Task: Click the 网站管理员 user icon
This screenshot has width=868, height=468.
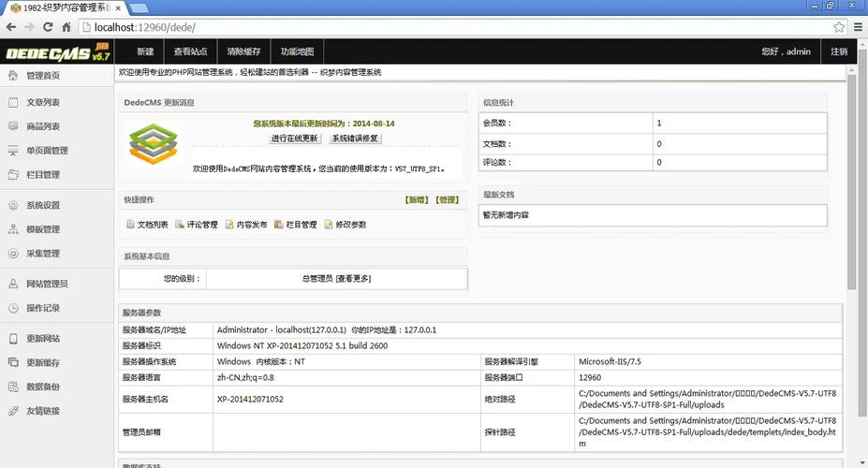Action: pyautogui.click(x=13, y=284)
